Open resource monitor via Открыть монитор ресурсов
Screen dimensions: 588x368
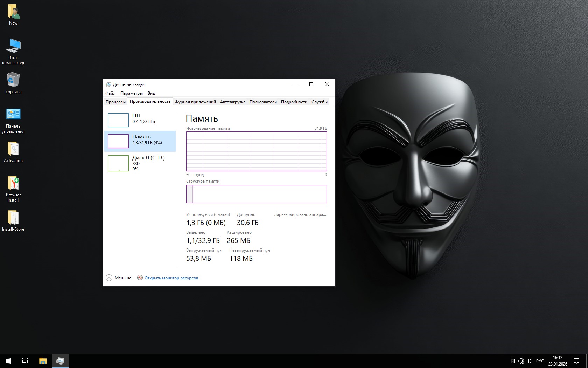(x=171, y=278)
